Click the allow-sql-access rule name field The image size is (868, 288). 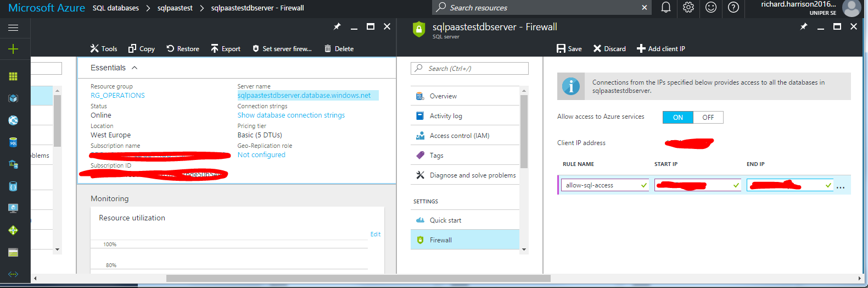pyautogui.click(x=606, y=185)
